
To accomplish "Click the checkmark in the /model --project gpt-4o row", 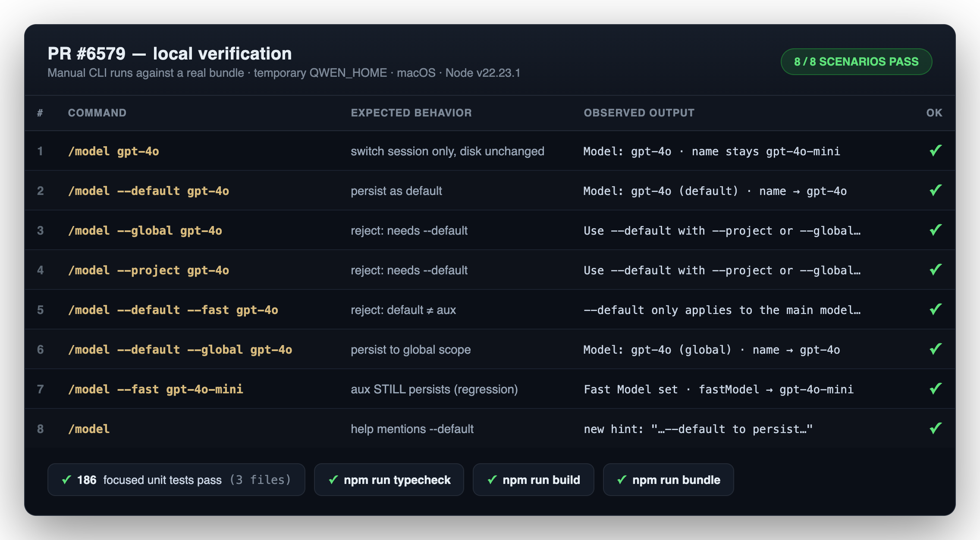I will (936, 270).
